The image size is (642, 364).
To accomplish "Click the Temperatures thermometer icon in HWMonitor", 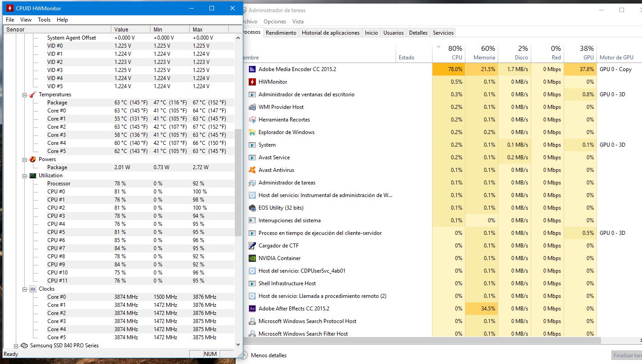I will pos(33,94).
